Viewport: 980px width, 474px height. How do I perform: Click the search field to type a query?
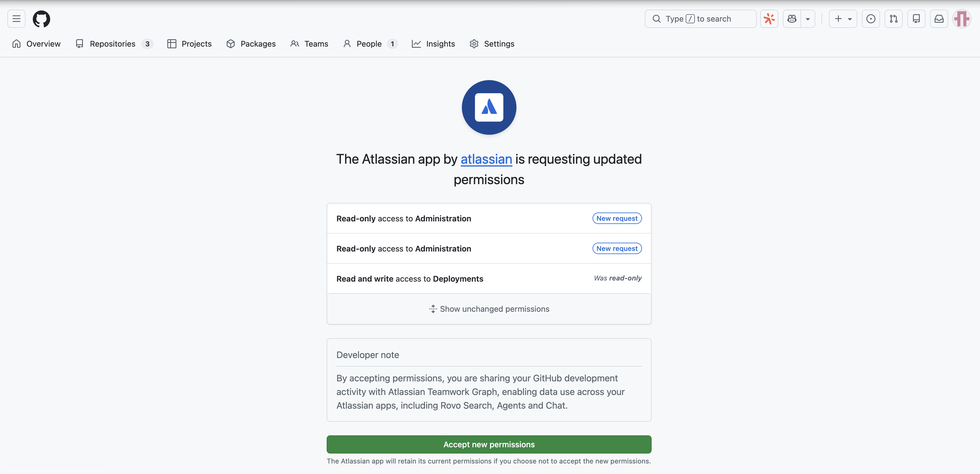(700, 19)
